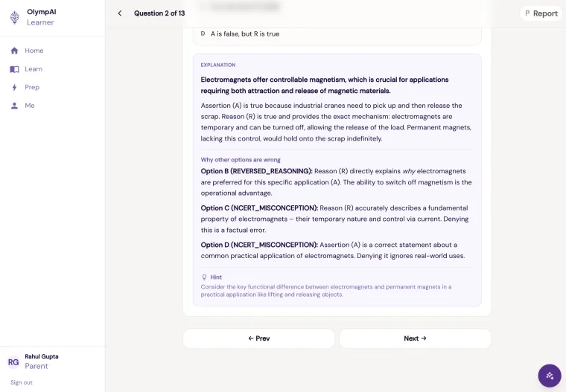566x392 pixels.
Task: Open the Me profile section
Action: coord(30,106)
